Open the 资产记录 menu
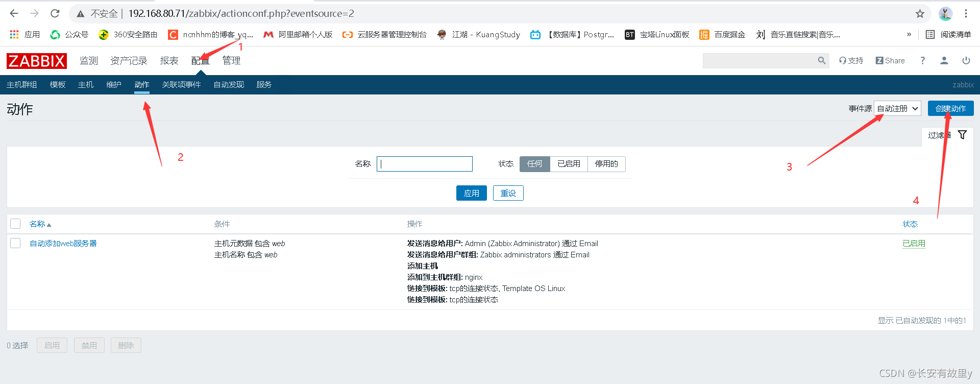This screenshot has width=980, height=384. [129, 61]
